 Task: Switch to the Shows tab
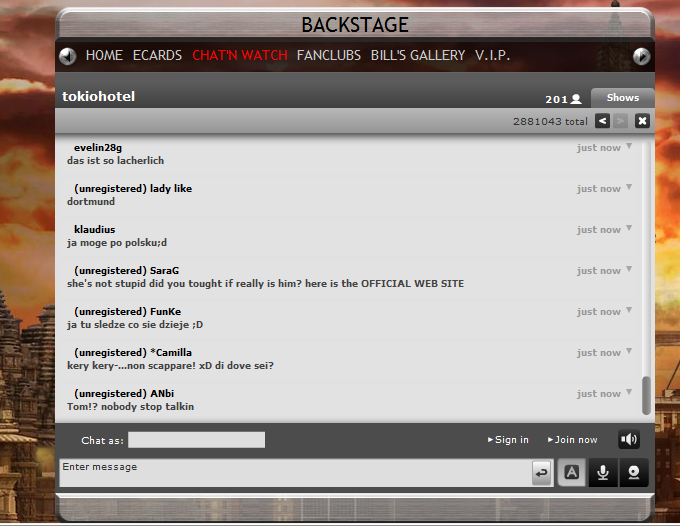[x=623, y=98]
